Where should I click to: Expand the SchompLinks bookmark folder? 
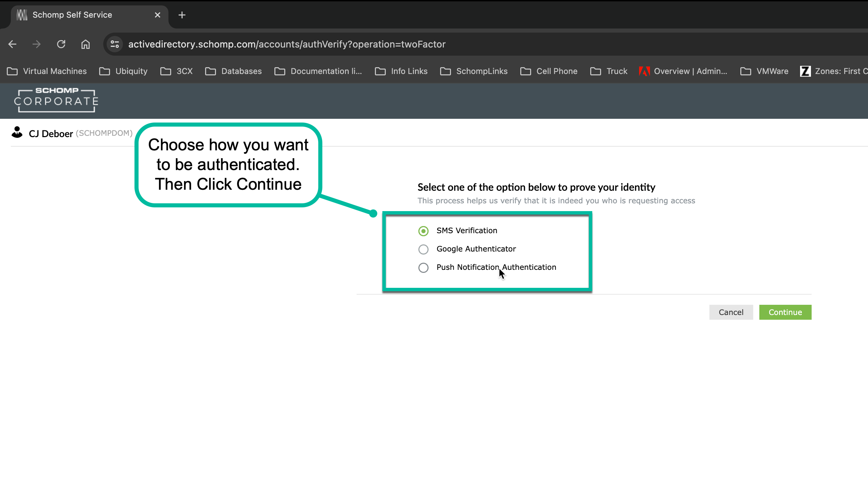[474, 71]
